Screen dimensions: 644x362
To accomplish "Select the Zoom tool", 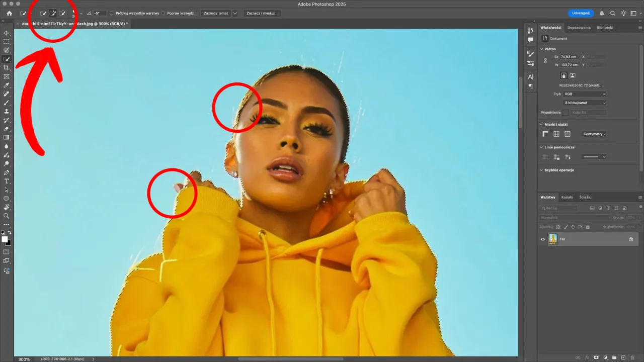I will pyautogui.click(x=7, y=216).
